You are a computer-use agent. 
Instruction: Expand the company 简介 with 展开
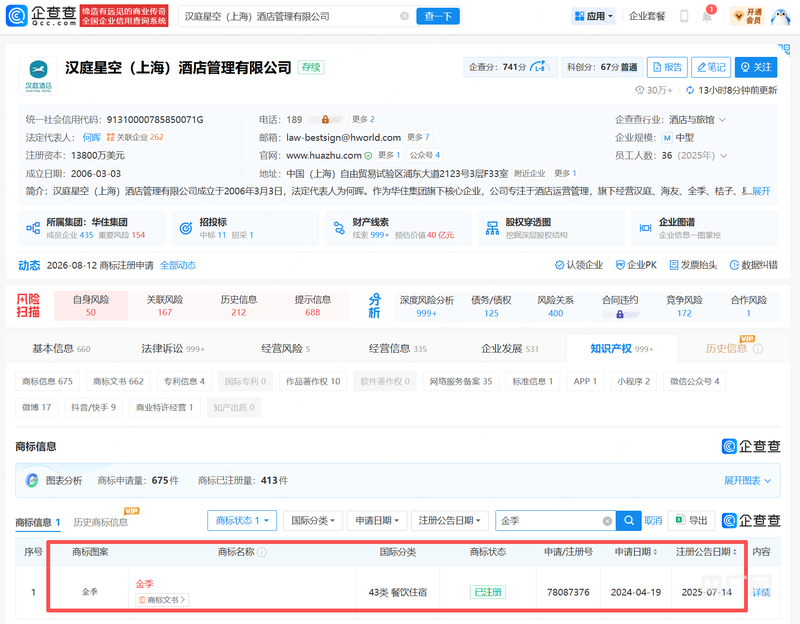pos(761,191)
